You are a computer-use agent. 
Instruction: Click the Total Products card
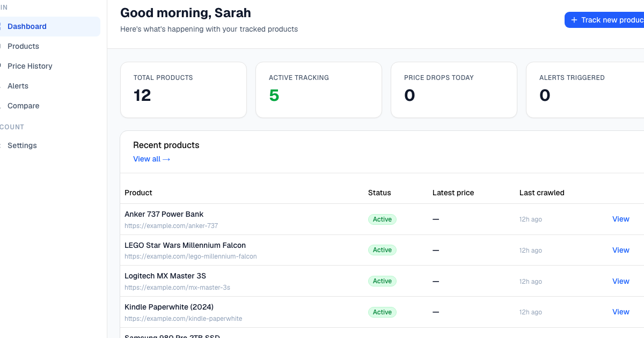pyautogui.click(x=184, y=90)
